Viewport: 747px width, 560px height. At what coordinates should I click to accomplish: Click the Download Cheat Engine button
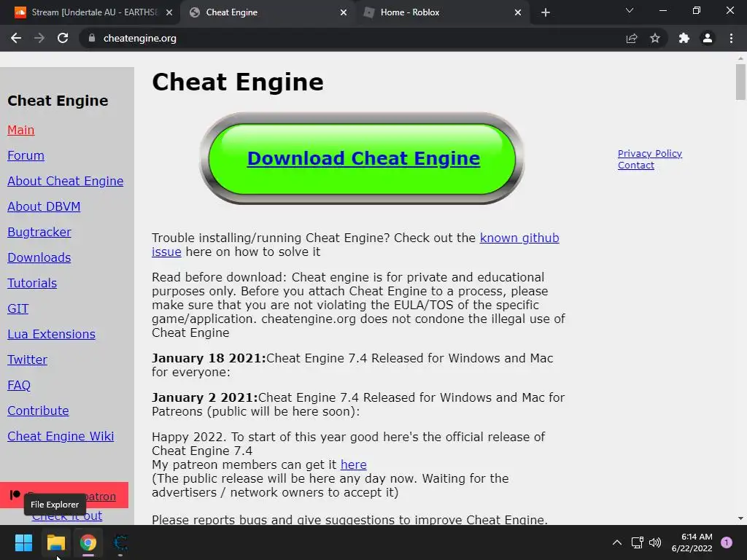(x=363, y=158)
